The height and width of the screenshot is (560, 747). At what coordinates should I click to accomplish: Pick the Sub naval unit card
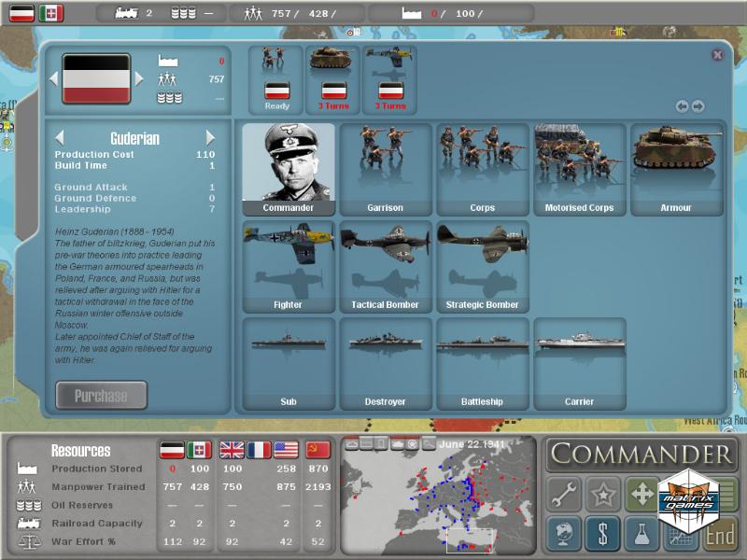pyautogui.click(x=289, y=364)
